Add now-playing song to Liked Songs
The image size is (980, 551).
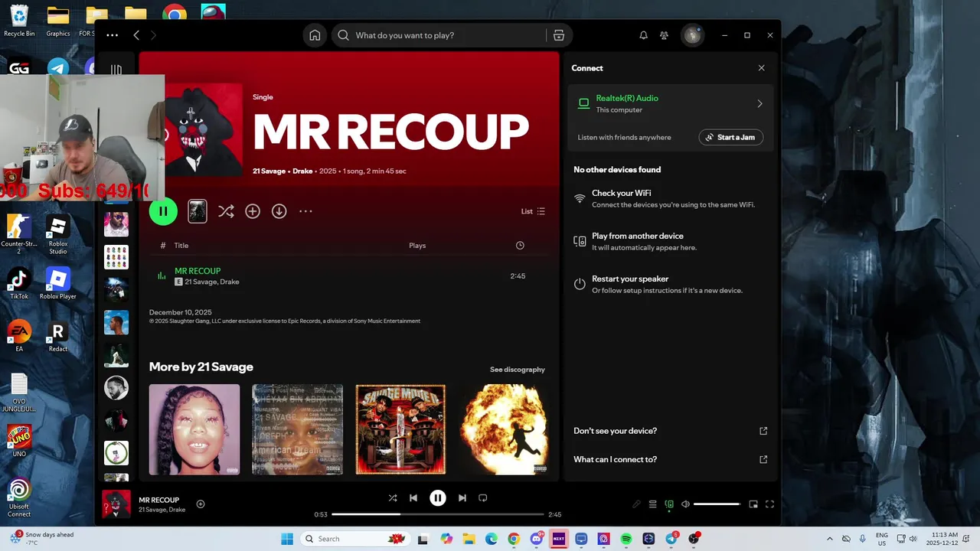point(201,504)
